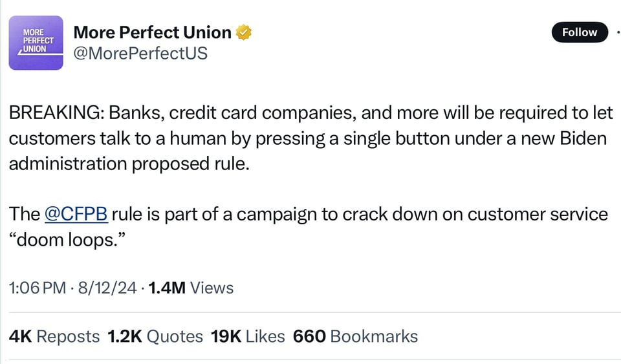621x364 pixels.
Task: Click the word BREAKING in the tweet
Action: [54, 113]
